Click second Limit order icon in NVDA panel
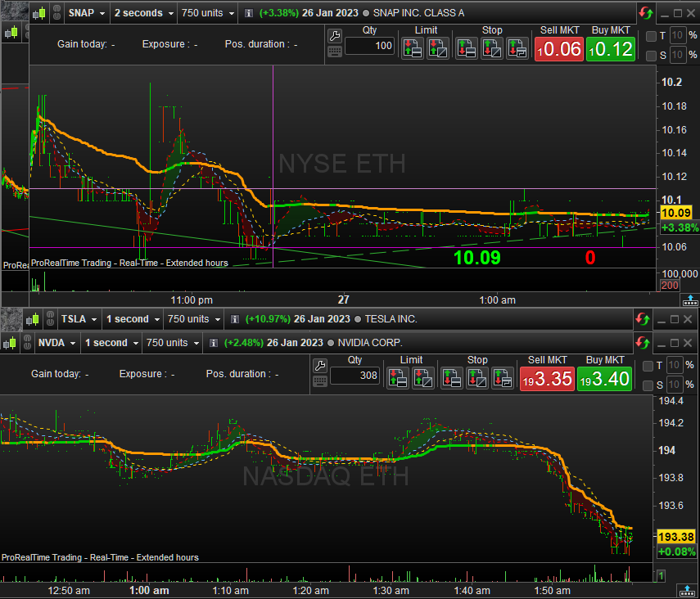The height and width of the screenshot is (599, 700). pos(422,378)
